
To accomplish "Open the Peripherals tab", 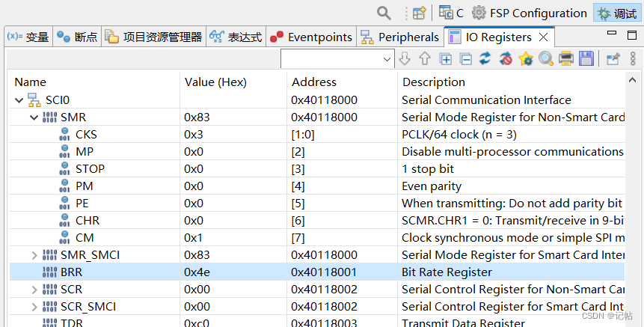I will (x=400, y=37).
